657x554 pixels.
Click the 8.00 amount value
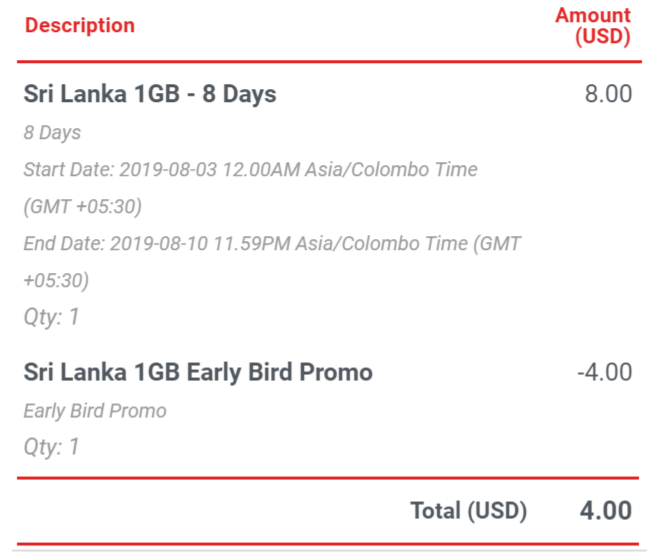coord(608,93)
